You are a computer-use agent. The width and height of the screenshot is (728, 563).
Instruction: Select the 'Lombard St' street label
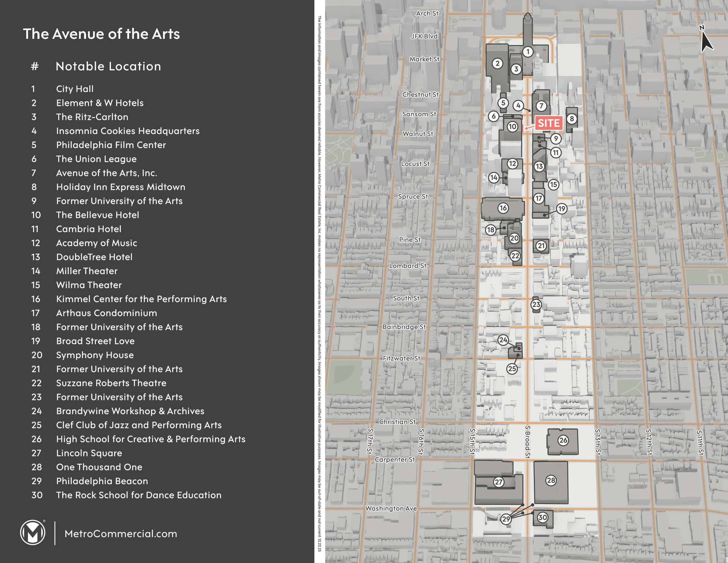(408, 265)
